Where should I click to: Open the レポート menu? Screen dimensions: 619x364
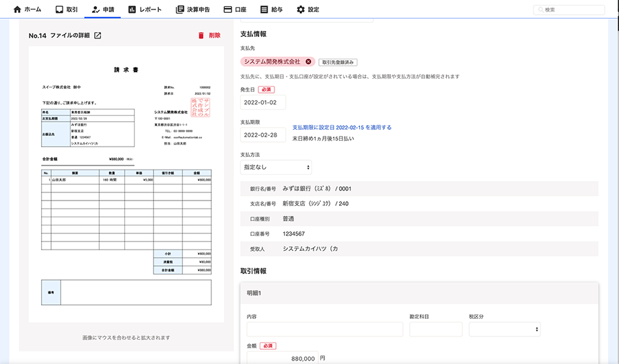coord(145,9)
